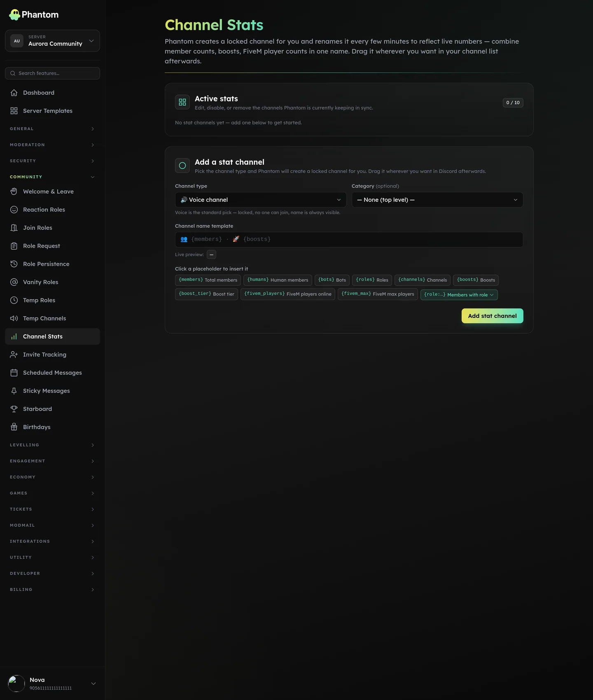Expand the Moderation sidebar section
This screenshot has height=700, width=593.
click(x=52, y=145)
